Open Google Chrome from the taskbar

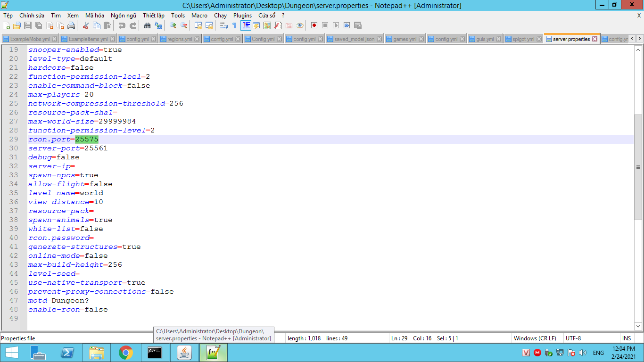(125, 353)
